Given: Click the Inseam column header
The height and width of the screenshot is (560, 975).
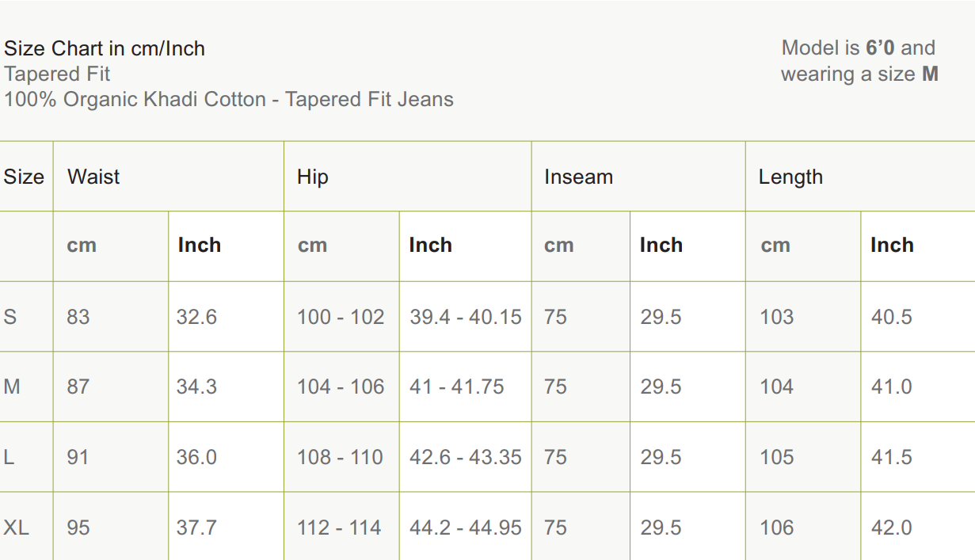Looking at the screenshot, I should pyautogui.click(x=578, y=177).
